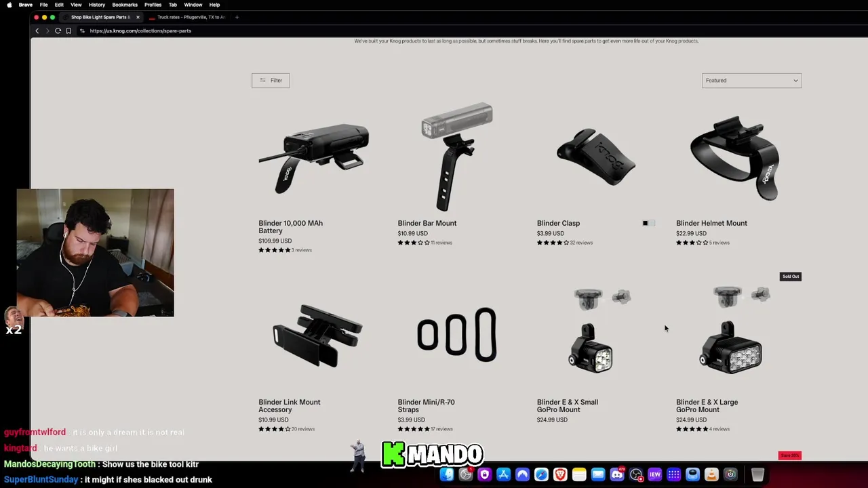
Task: Click the Sold Out badge on Large GoPro Mount
Action: pos(791,277)
